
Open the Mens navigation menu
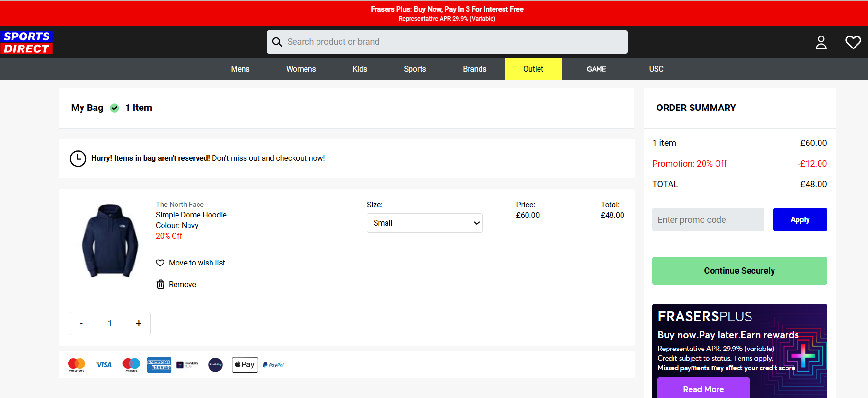point(240,69)
